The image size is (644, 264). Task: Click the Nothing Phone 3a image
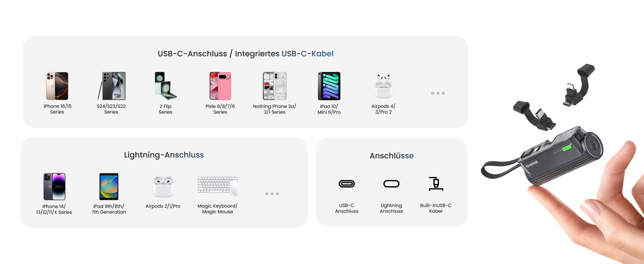coord(274,86)
